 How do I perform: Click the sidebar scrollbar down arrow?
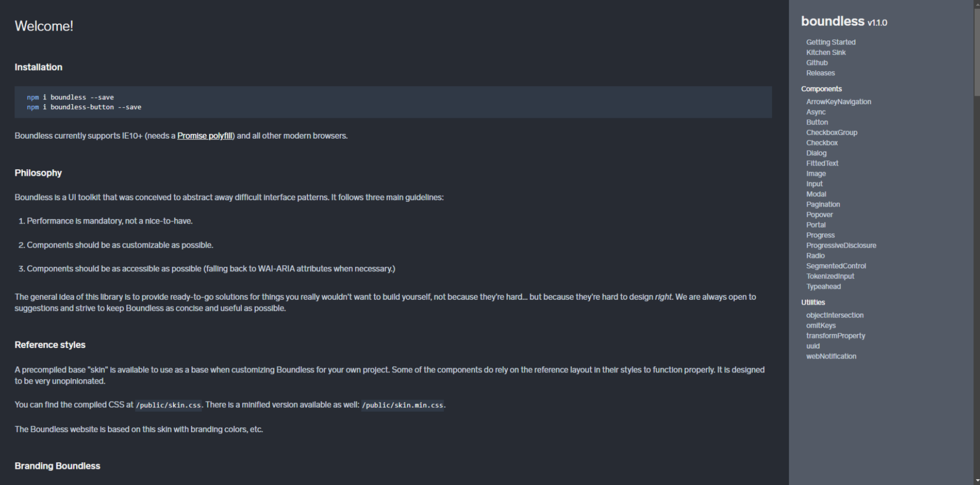coord(976,481)
